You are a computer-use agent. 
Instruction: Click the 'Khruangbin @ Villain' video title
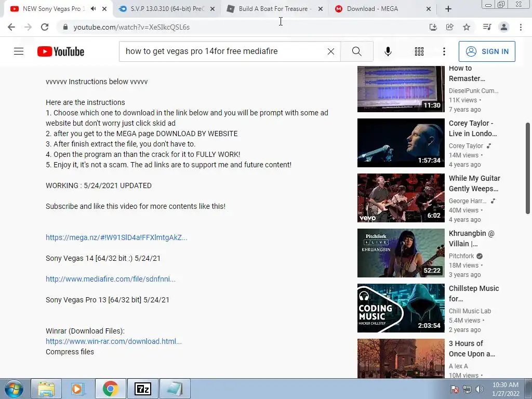[x=472, y=238]
